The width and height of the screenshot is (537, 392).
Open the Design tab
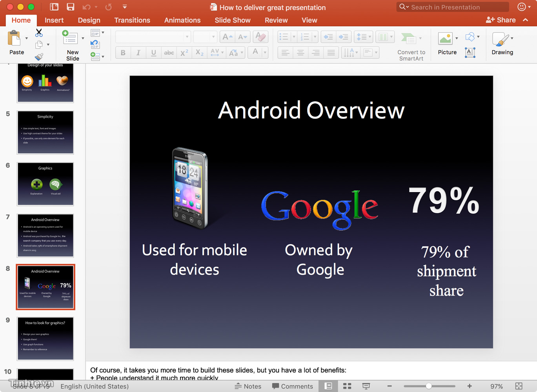pyautogui.click(x=89, y=20)
